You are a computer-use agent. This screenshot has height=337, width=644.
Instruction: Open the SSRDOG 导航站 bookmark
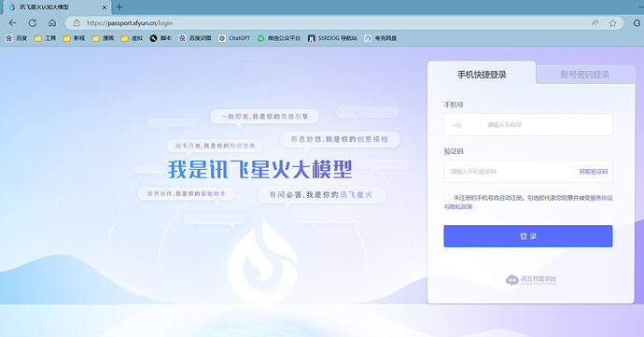point(332,38)
